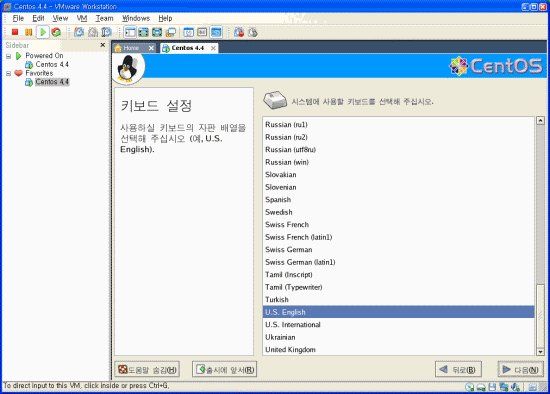Screen dimensions: 550x394
Task: Select Centos 4.4 under Favorites
Action: click(x=52, y=82)
